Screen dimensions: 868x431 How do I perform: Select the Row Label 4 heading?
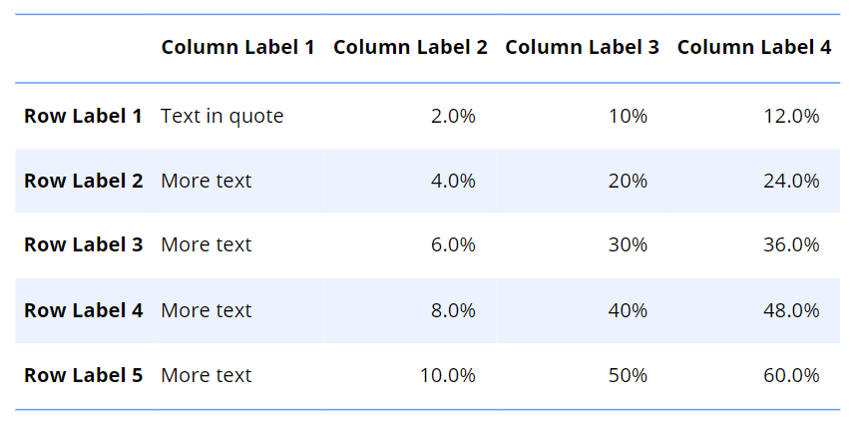(x=84, y=310)
